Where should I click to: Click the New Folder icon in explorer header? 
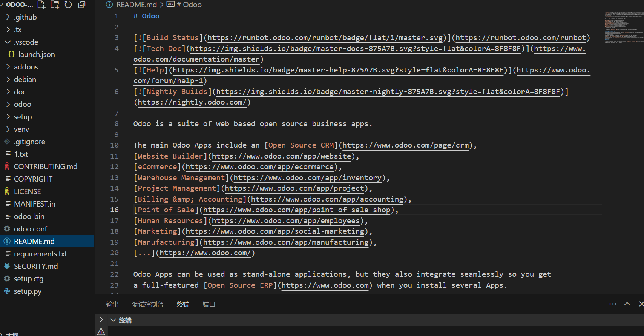[55, 5]
